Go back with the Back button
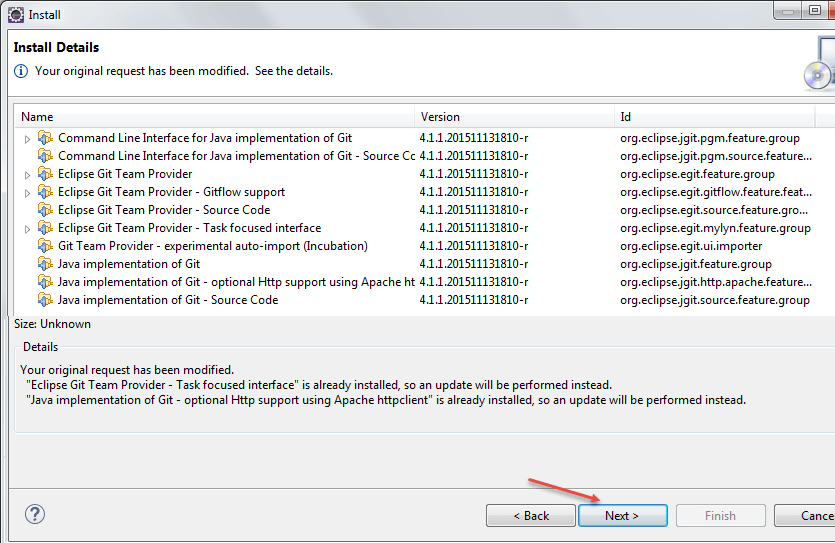The width and height of the screenshot is (835, 543). (x=530, y=516)
